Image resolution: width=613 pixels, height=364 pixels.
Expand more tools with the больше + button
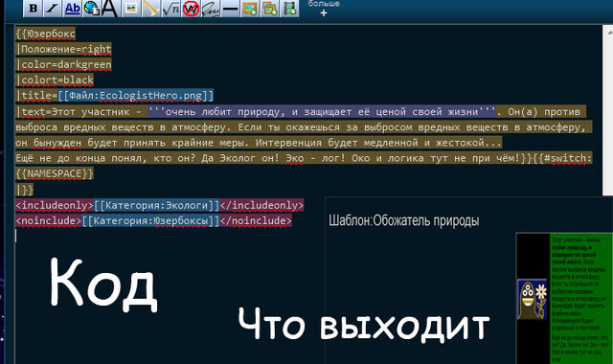[324, 9]
